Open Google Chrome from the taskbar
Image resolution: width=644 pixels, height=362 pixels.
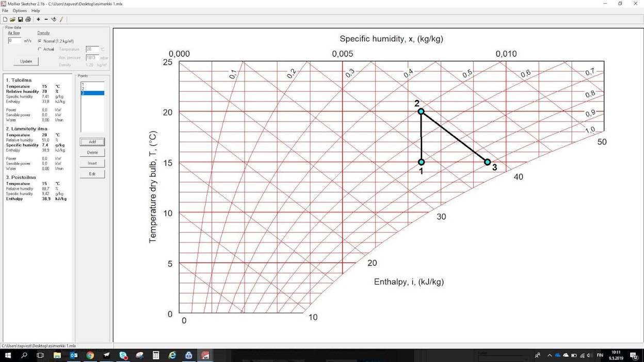point(90,355)
